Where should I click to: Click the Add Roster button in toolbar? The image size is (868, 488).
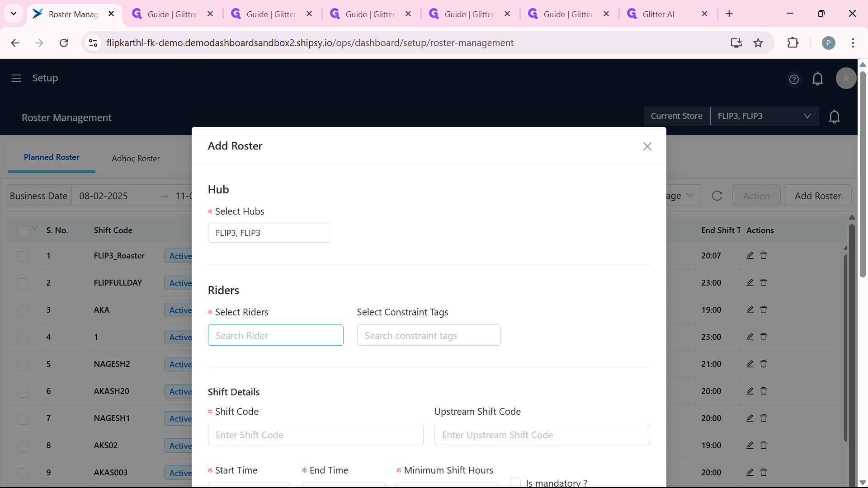(817, 196)
